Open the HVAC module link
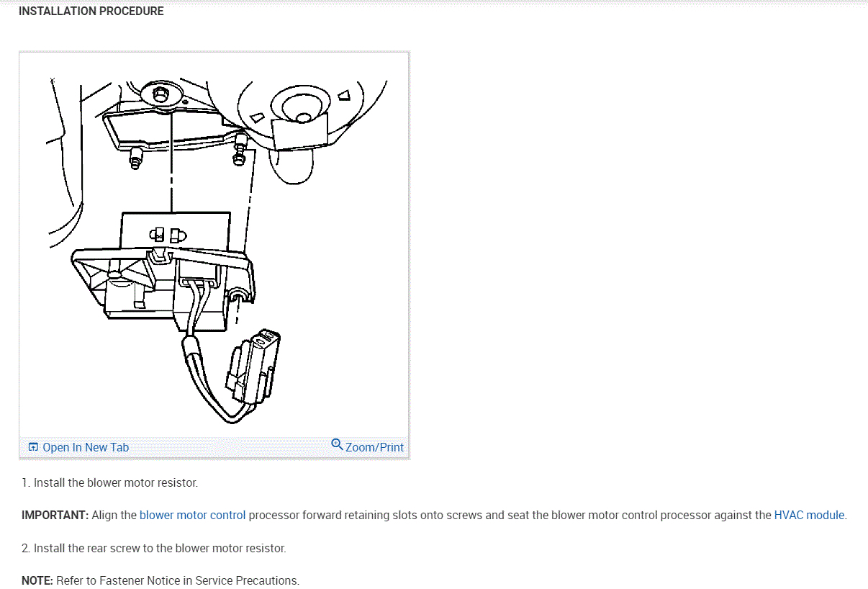Screen dimensions: 868x589 point(809,516)
